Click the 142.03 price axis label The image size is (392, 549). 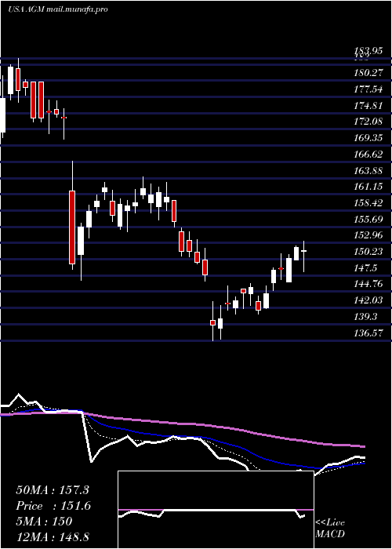[368, 300]
